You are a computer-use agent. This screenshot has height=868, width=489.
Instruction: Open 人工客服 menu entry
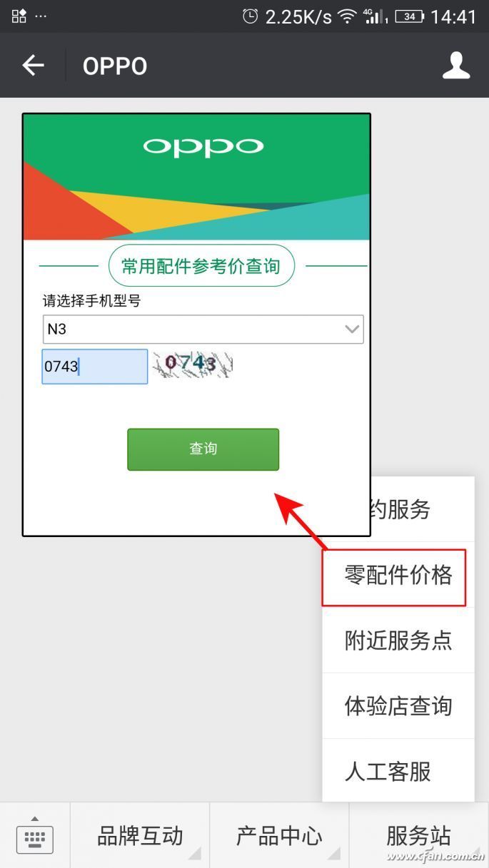(398, 771)
